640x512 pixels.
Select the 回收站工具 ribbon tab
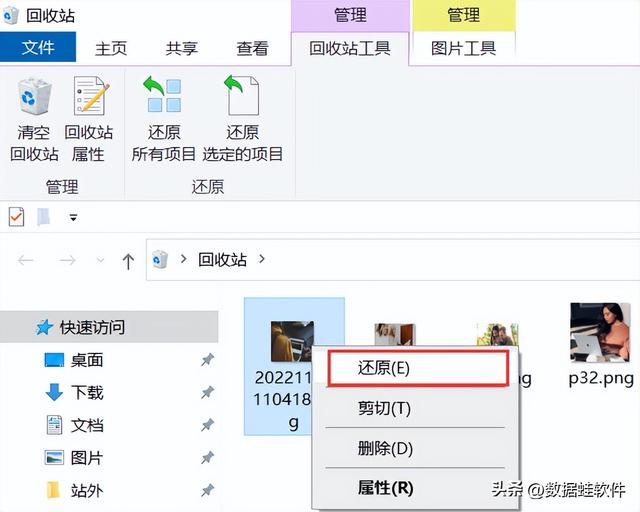click(x=350, y=49)
